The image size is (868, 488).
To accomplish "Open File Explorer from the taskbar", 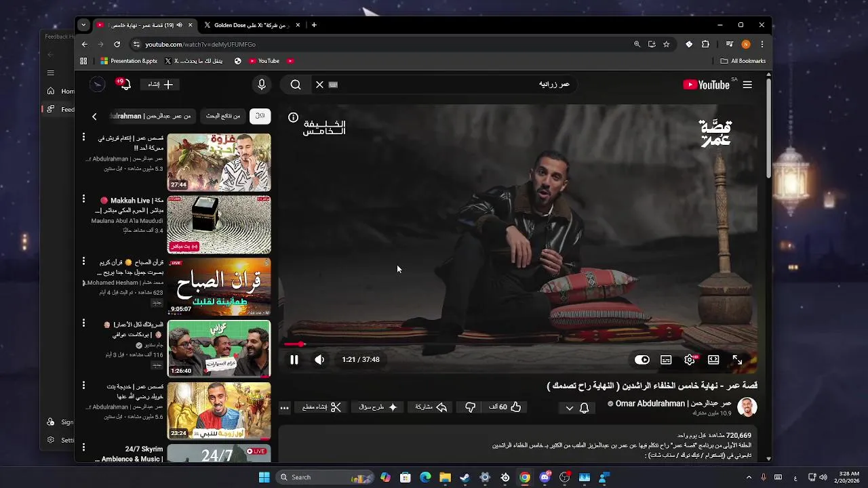I will (445, 477).
